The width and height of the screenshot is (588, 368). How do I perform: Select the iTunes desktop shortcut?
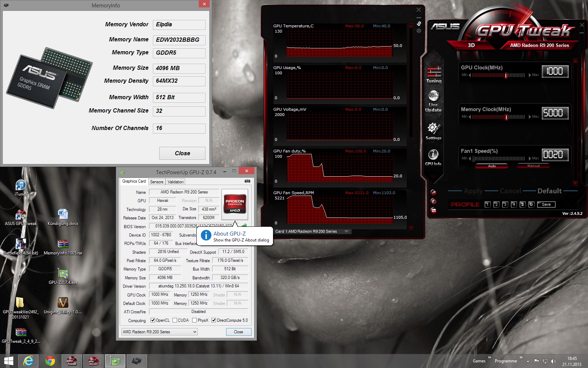point(21,188)
